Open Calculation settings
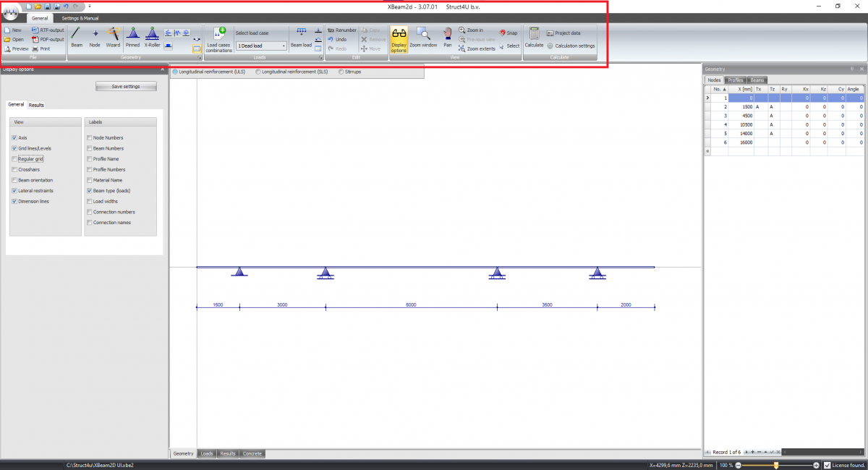 (x=575, y=44)
